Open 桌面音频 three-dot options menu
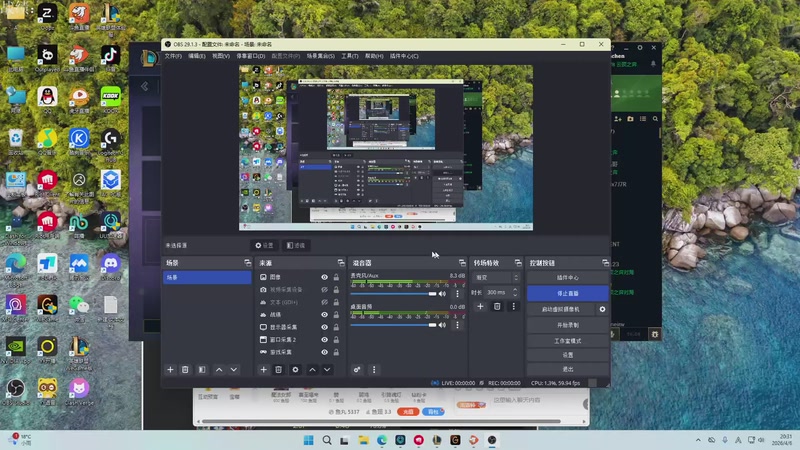Image resolution: width=800 pixels, height=450 pixels. click(x=457, y=325)
